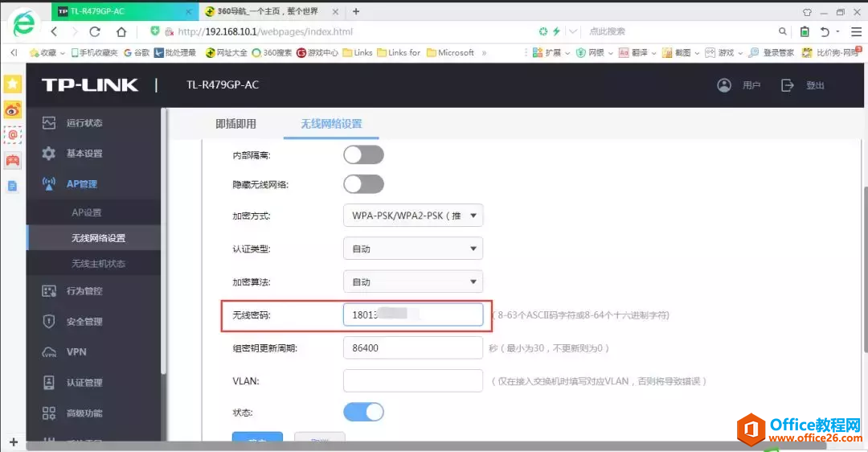Switch to the 即插即用 tab
The width and height of the screenshot is (868, 452).
pyautogui.click(x=235, y=124)
